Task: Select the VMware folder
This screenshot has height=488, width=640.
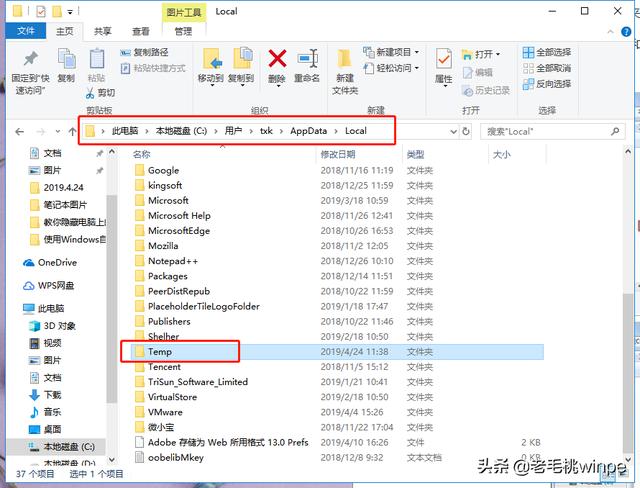Action: coord(337,412)
